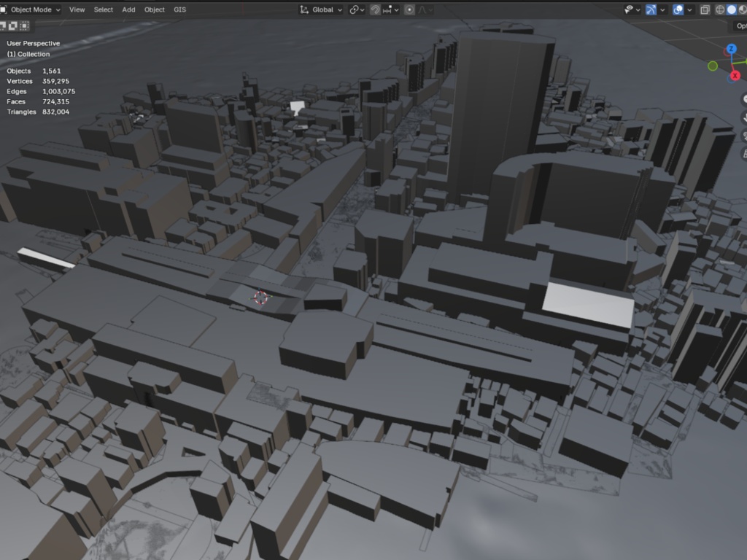Open the Object menu
The image size is (747, 560).
(x=155, y=9)
